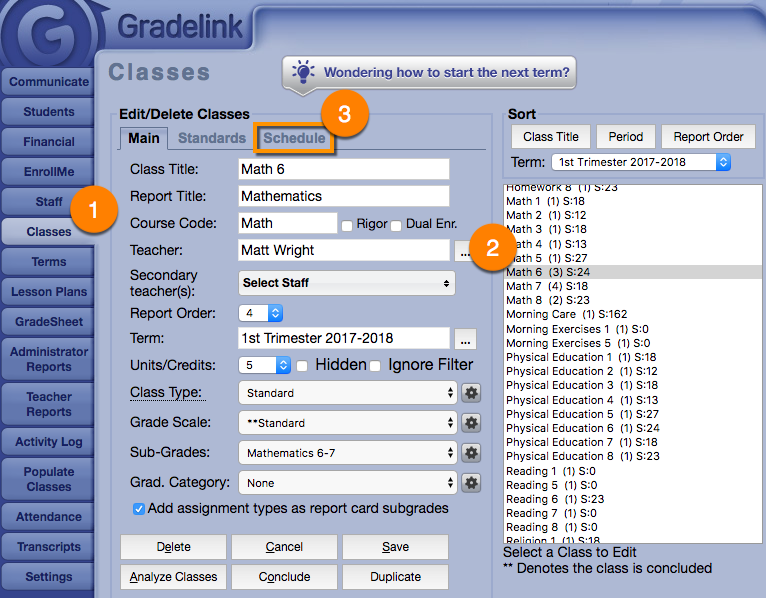Open Grade Scale settings gear icon
The width and height of the screenshot is (766, 598).
point(472,423)
